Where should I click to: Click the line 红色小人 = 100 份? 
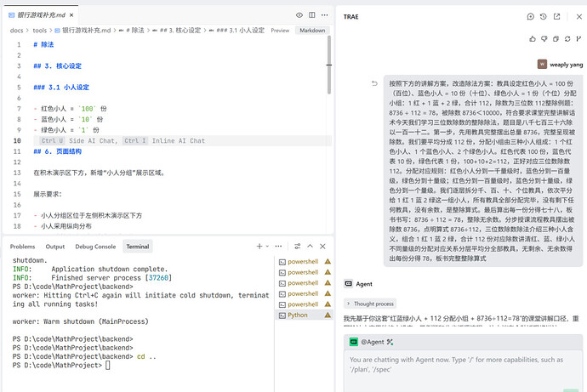pos(70,109)
